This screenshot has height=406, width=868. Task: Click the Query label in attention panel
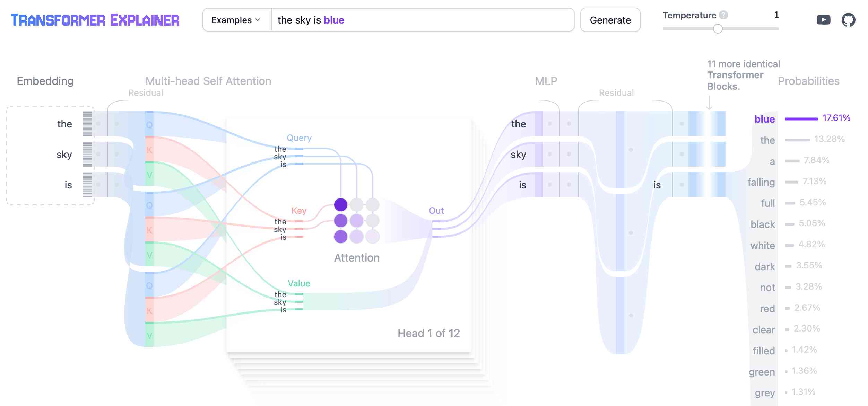(298, 136)
